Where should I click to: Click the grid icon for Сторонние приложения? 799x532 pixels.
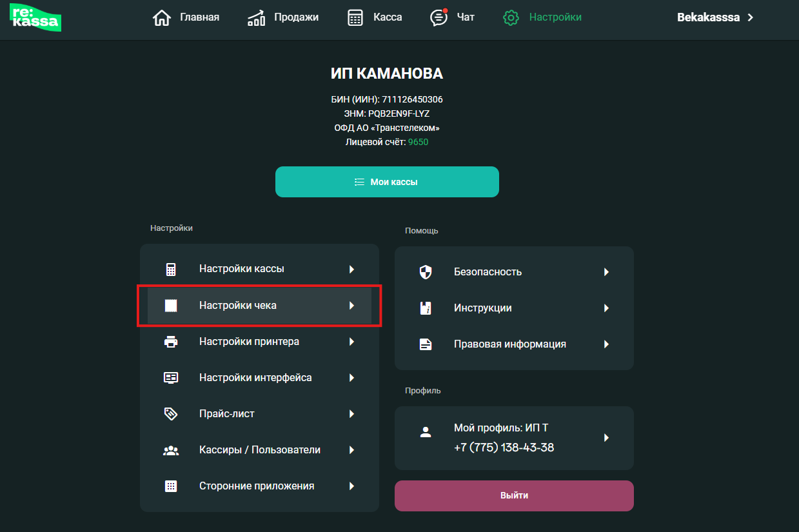point(171,486)
